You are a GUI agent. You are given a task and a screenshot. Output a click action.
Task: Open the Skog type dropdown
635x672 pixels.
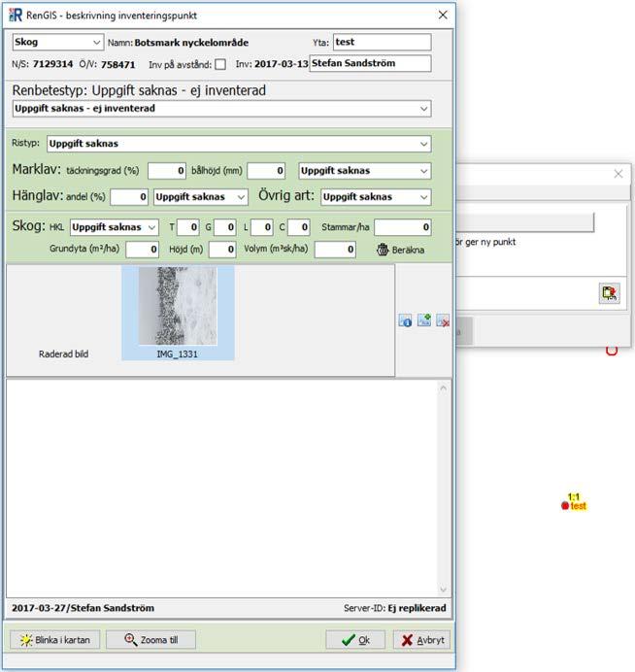coord(58,42)
